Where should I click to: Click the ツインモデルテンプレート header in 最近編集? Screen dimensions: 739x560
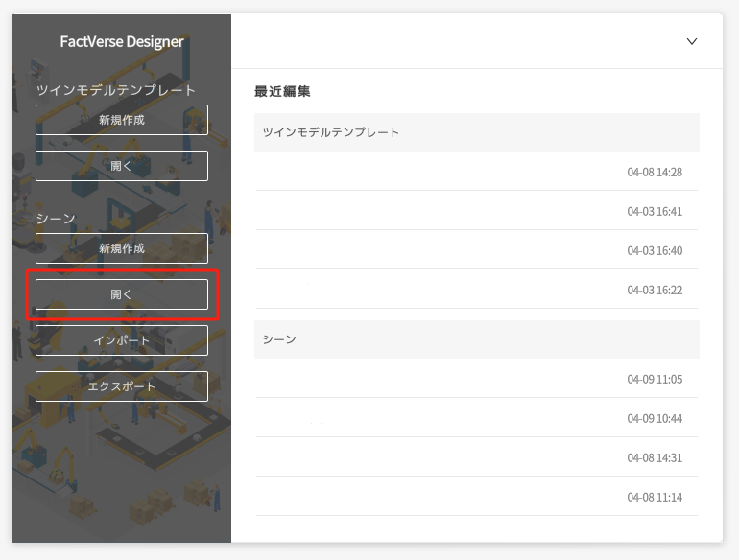pos(477,132)
